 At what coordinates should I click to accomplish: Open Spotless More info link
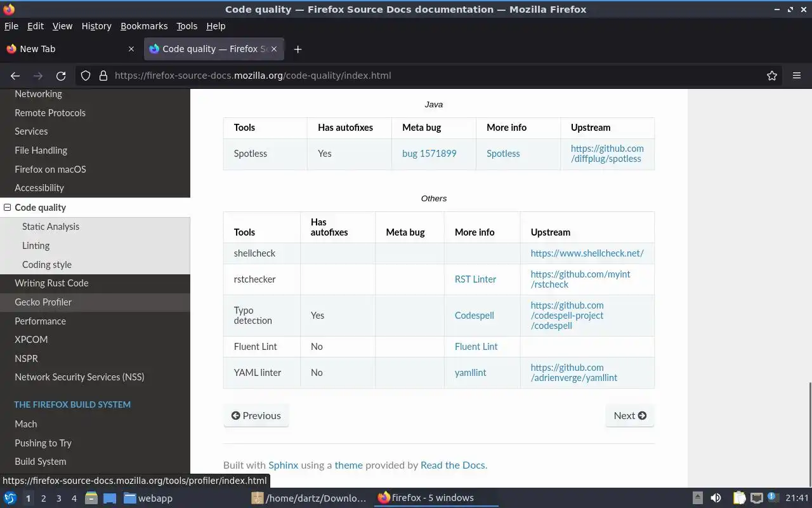tap(503, 154)
